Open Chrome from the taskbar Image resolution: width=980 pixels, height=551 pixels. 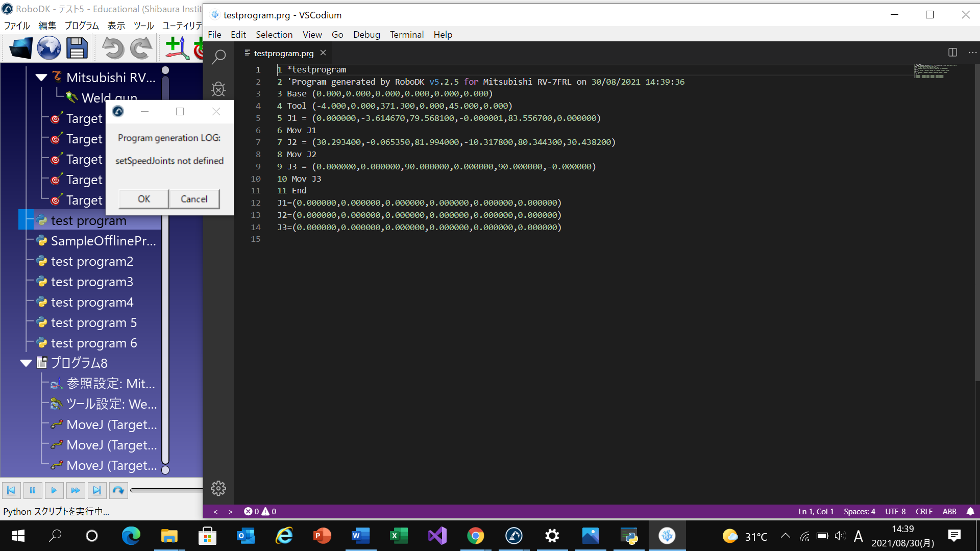coord(475,536)
